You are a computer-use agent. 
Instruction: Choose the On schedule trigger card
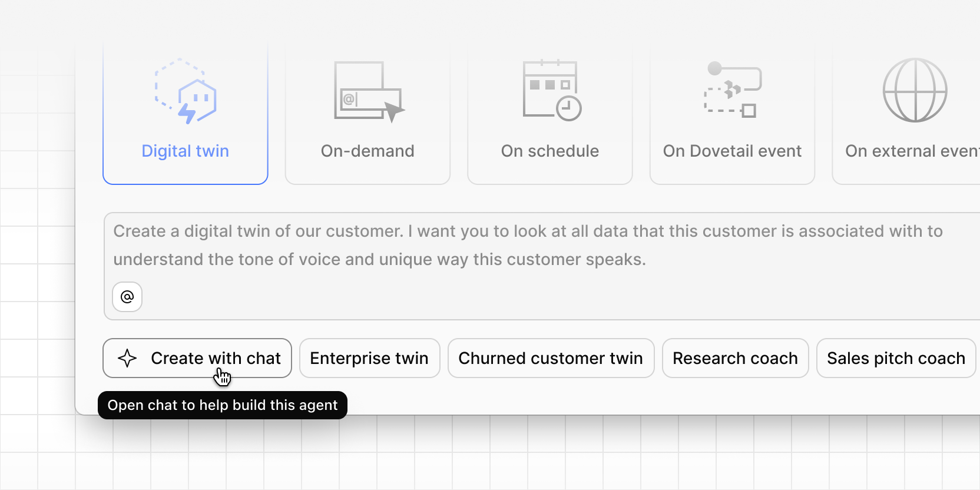click(x=550, y=114)
